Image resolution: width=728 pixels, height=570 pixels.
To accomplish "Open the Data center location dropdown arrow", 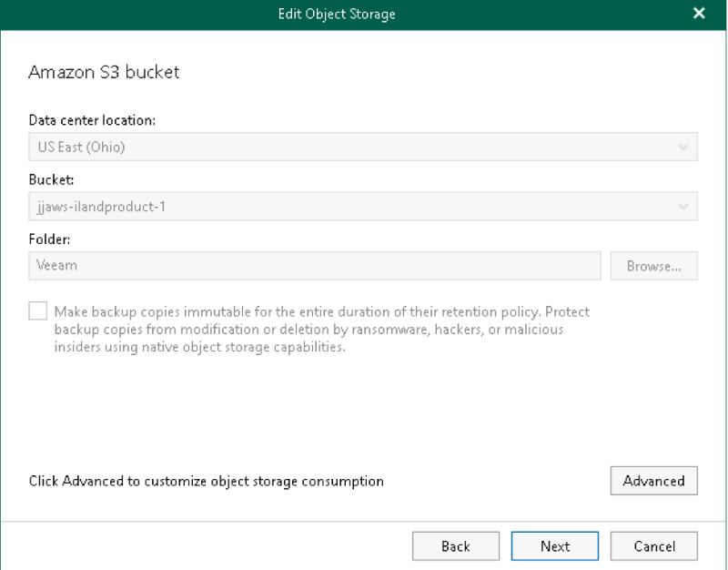I will (x=682, y=148).
